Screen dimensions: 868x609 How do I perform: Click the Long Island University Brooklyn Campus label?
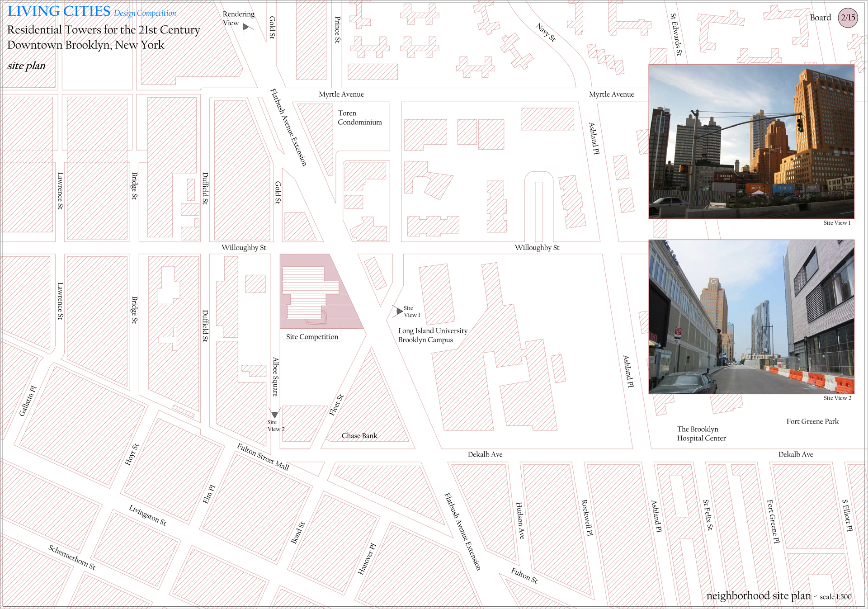tap(433, 335)
